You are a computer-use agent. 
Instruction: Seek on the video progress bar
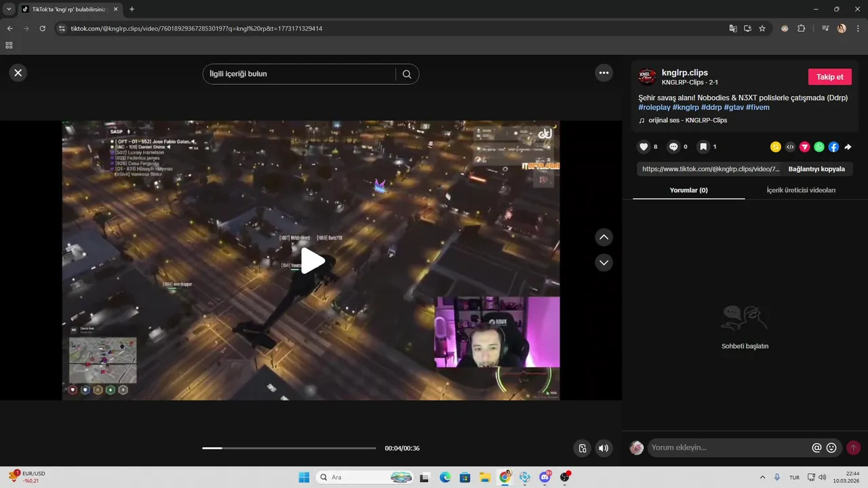(x=289, y=448)
